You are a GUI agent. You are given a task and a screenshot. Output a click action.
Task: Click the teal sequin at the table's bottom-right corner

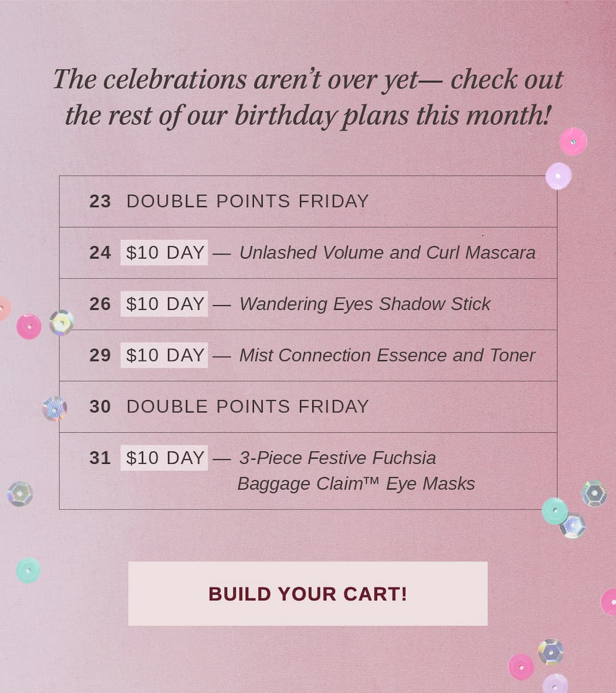(554, 511)
